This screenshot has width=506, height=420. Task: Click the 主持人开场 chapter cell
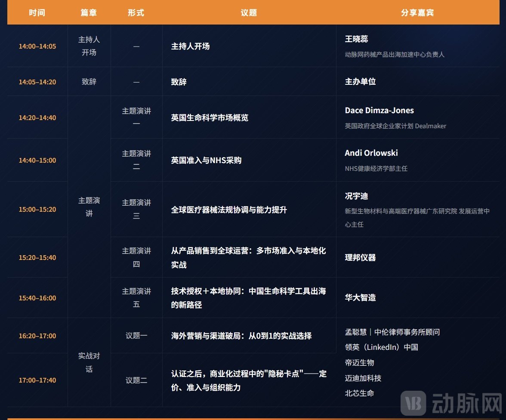(x=89, y=46)
